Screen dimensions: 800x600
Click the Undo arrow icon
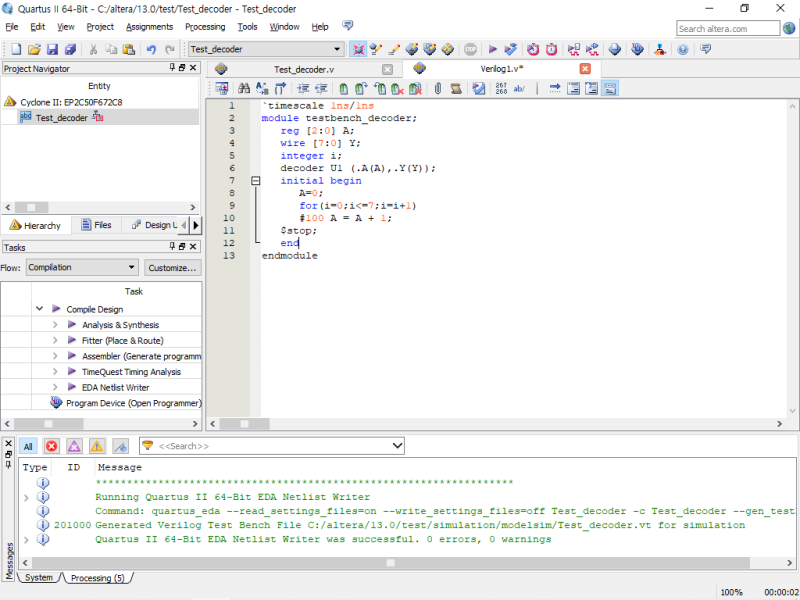(x=151, y=49)
